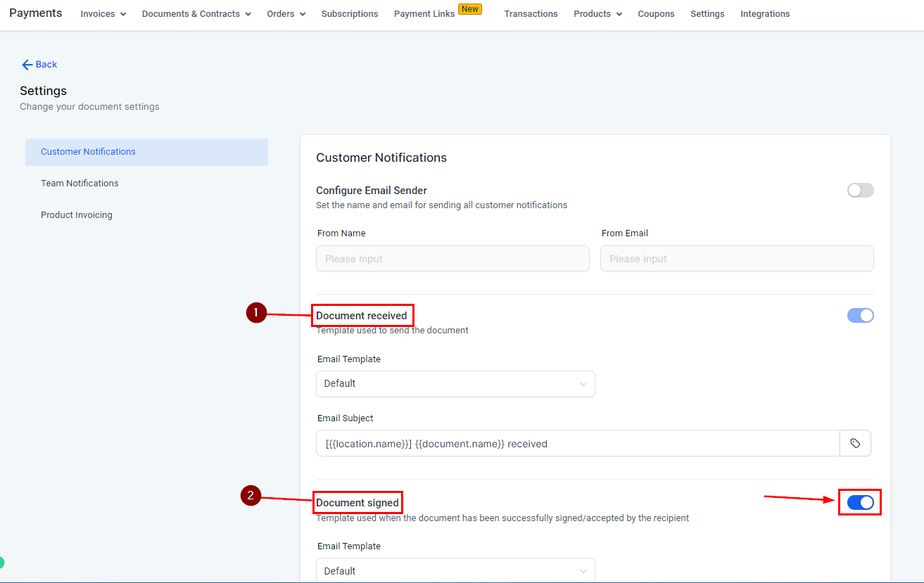This screenshot has height=583, width=924.
Task: Click the From Name input field
Action: point(452,259)
